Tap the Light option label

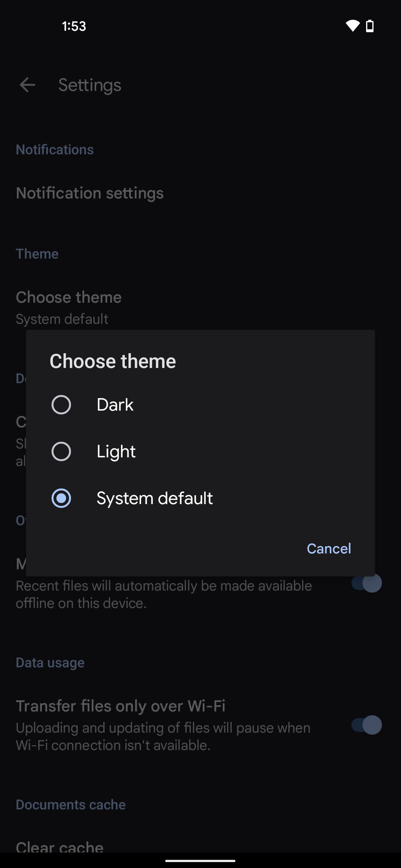pyautogui.click(x=116, y=451)
